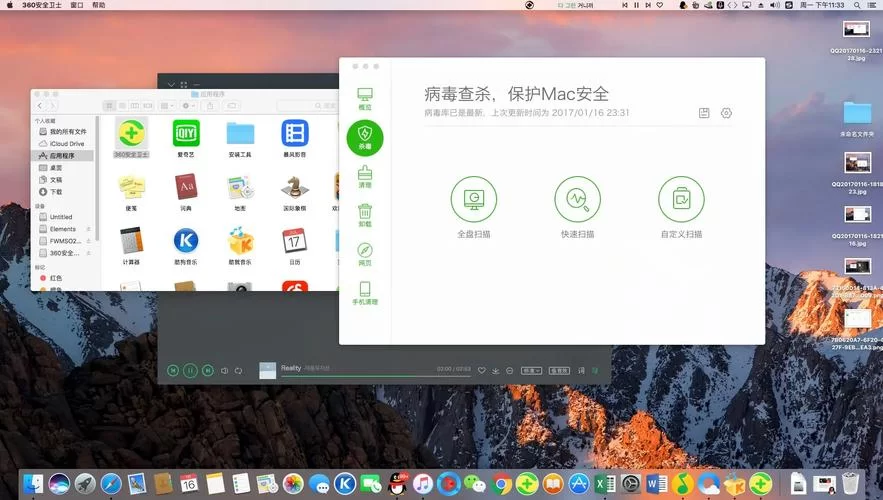Open the Trash in the Dock
Screen dimensions: 883x500
coord(850,483)
